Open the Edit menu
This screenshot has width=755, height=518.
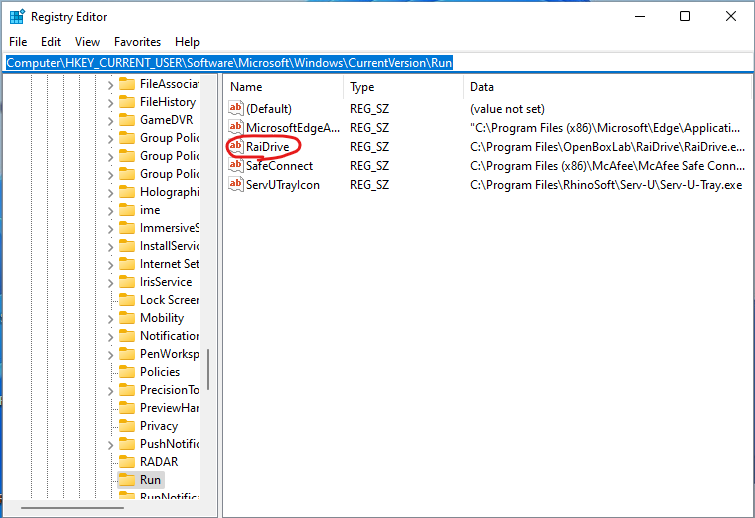point(51,42)
